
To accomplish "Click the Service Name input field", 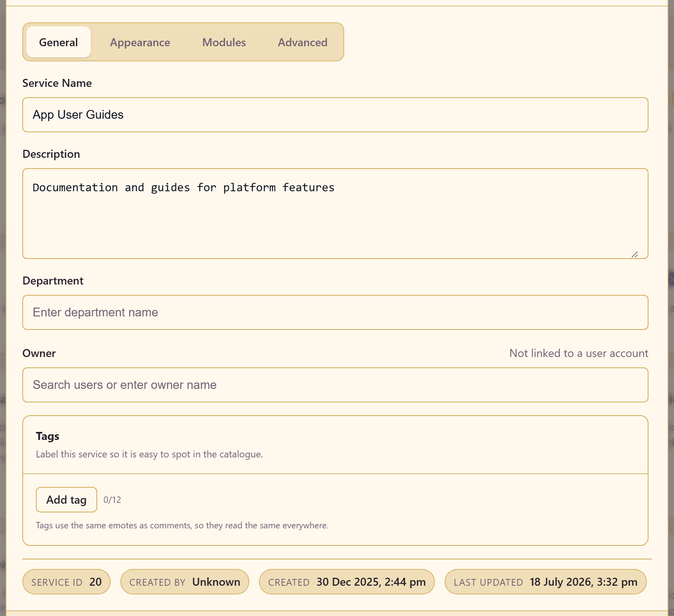I will [x=335, y=115].
